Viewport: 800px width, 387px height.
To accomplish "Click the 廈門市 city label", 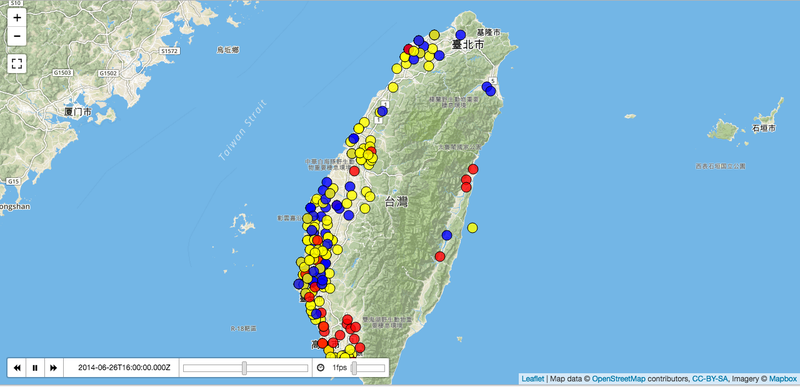I will (x=78, y=112).
